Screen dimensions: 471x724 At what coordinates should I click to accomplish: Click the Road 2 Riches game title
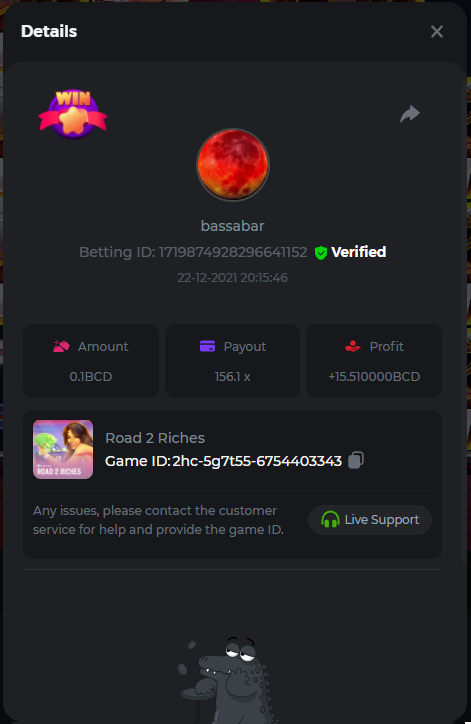[155, 438]
